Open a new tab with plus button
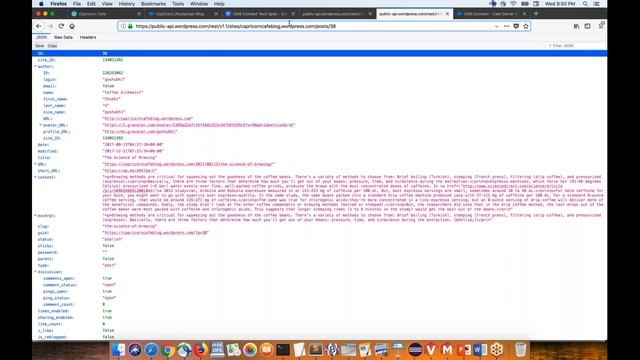Screen dimensions: 640x360 click(536, 13)
